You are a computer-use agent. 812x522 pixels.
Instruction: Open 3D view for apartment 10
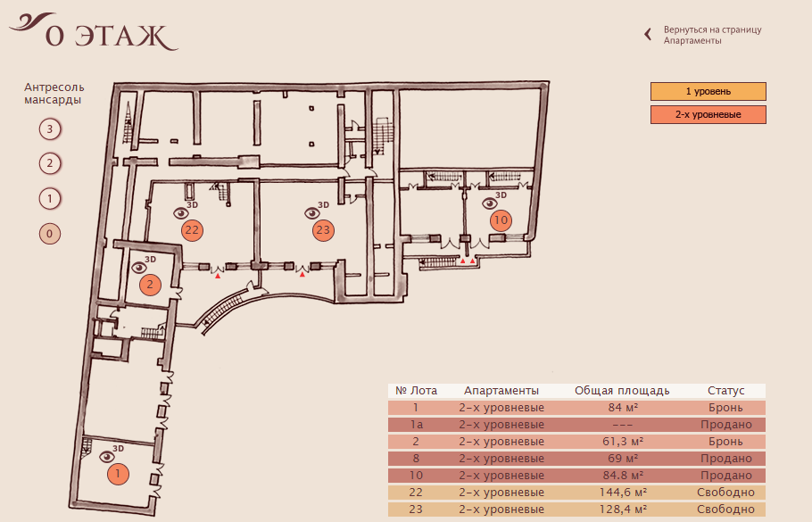point(494,201)
